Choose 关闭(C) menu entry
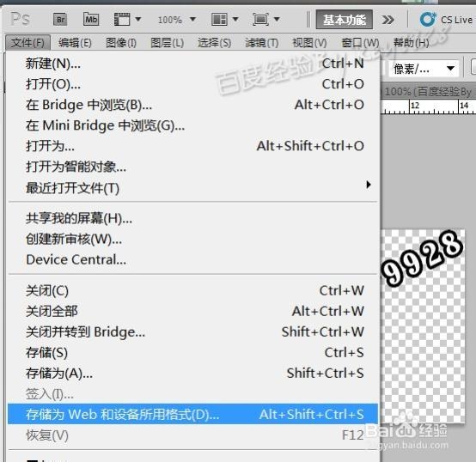Image resolution: width=476 pixels, height=462 pixels. click(192, 290)
